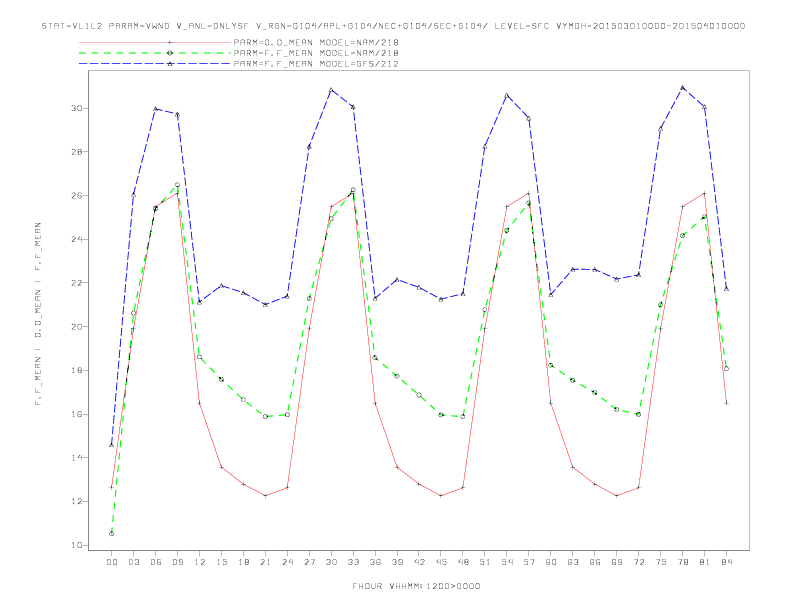Click y-axis tick label 14
Viewport: 792px width, 612px height.
tap(77, 458)
